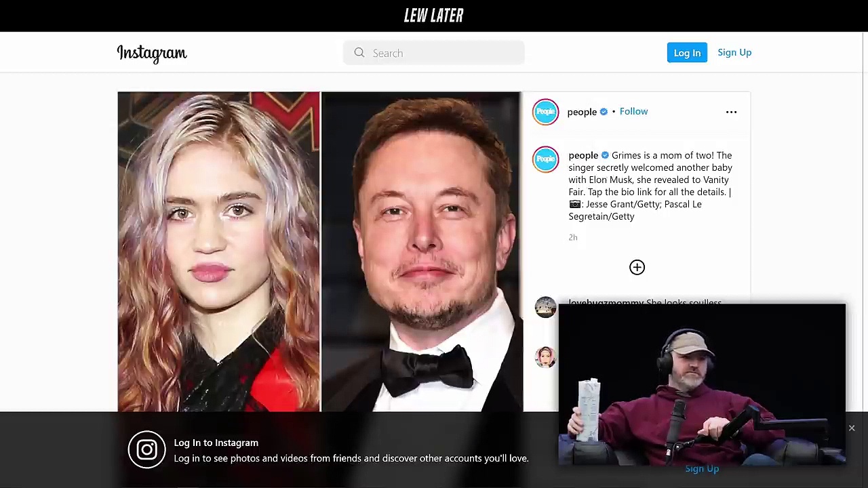This screenshot has width=868, height=488.
Task: Open the people profile avatar in post header
Action: coord(545,112)
